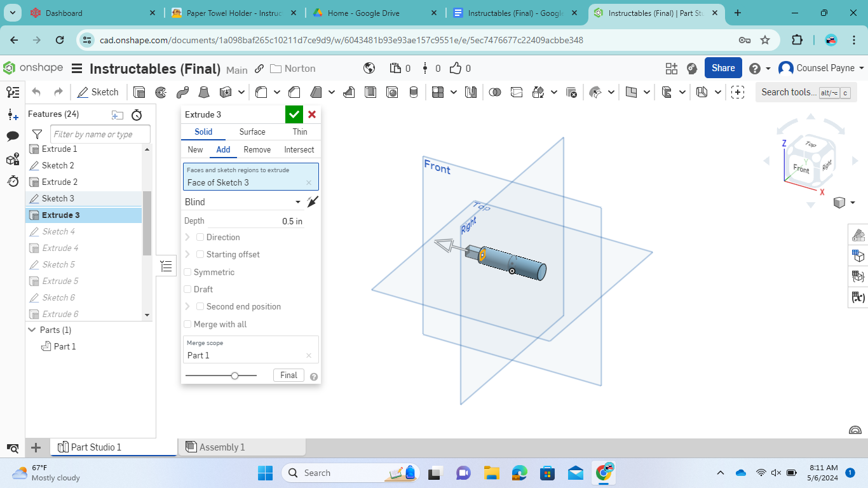Click the Final button in dialog
The width and height of the screenshot is (868, 488).
click(288, 376)
